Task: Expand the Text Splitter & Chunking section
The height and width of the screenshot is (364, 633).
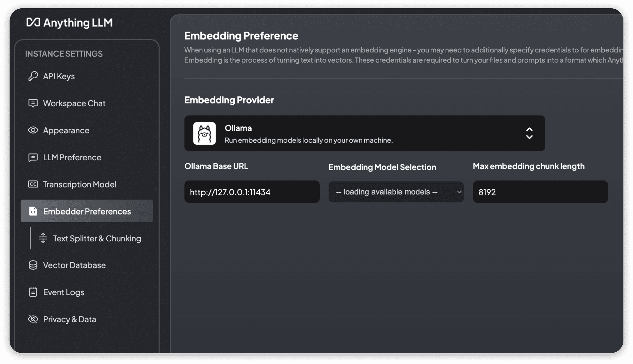Action: (97, 238)
